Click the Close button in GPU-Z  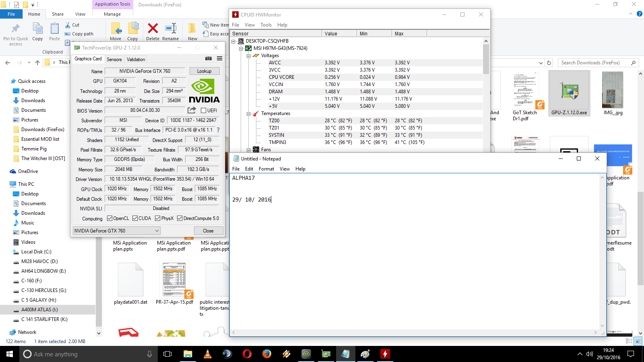coord(208,231)
